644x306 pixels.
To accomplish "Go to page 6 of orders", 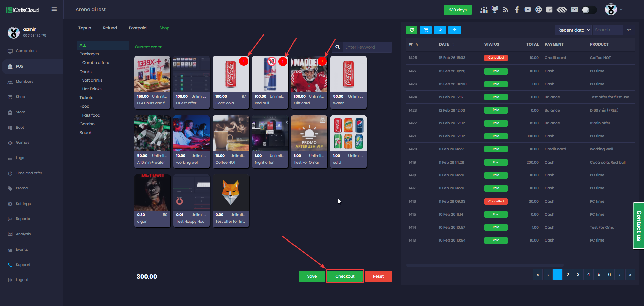I will pos(609,275).
